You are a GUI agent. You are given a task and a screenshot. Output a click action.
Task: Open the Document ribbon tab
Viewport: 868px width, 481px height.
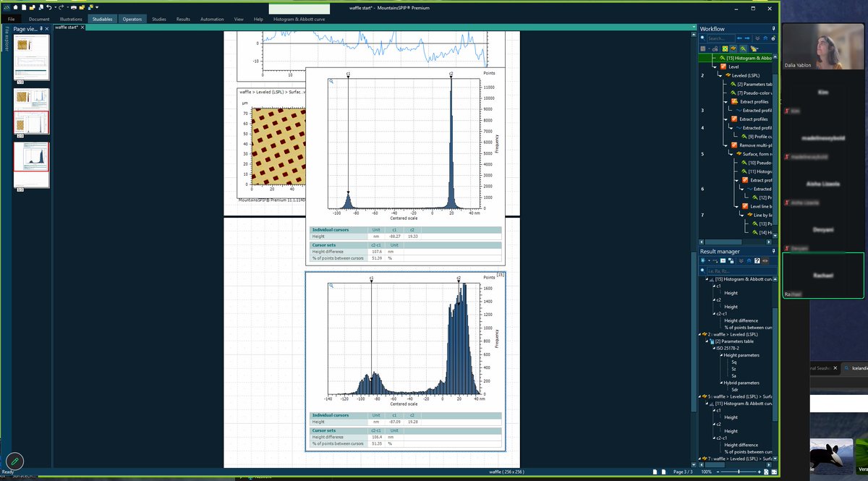(x=39, y=19)
